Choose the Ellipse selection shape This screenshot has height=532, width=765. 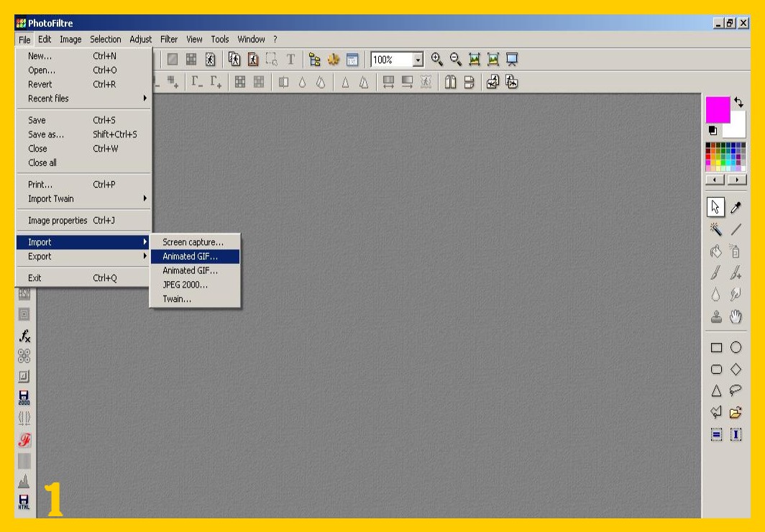[736, 347]
